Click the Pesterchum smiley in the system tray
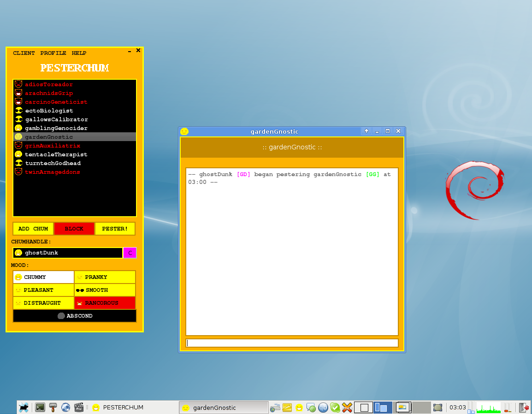532x414 pixels. pyautogui.click(x=299, y=407)
